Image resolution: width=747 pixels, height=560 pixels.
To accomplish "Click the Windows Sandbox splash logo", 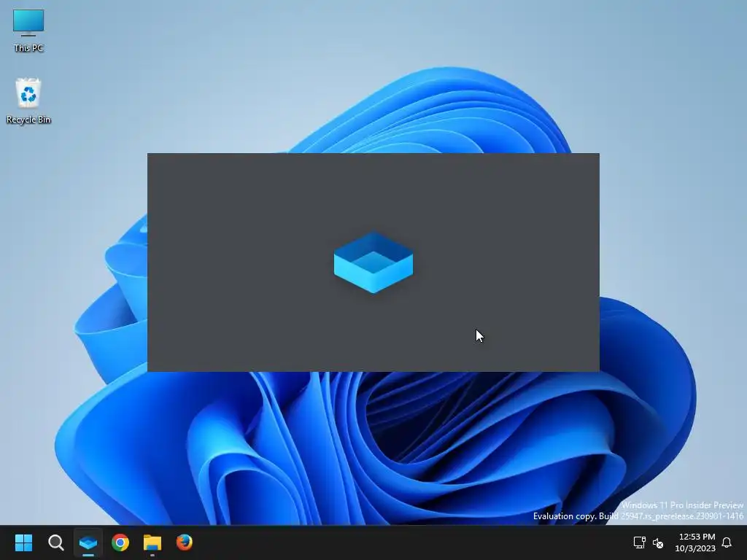I will [373, 262].
